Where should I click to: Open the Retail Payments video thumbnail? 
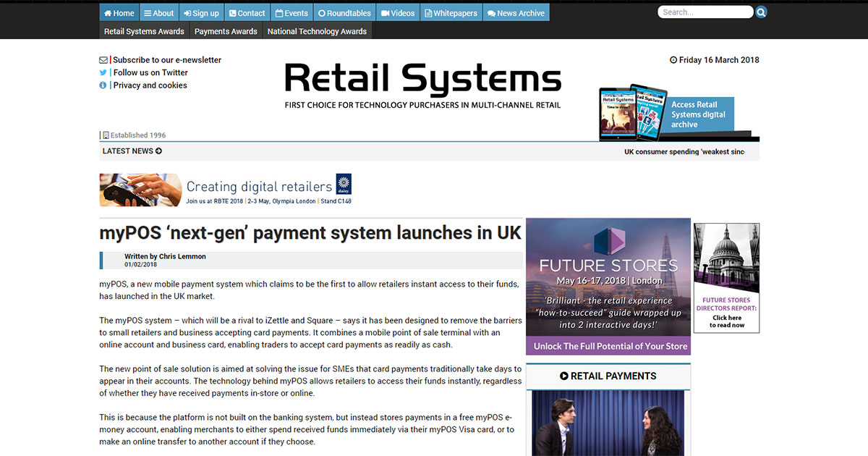coord(608,423)
